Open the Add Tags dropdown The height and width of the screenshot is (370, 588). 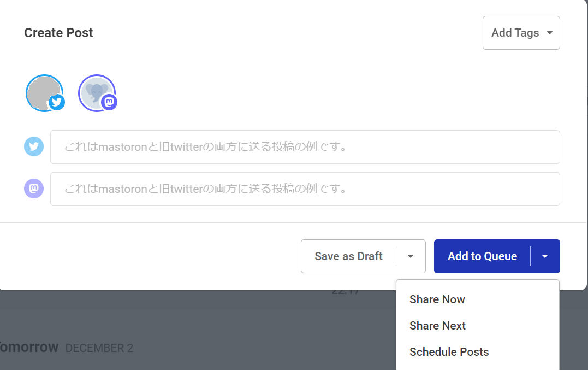520,32
